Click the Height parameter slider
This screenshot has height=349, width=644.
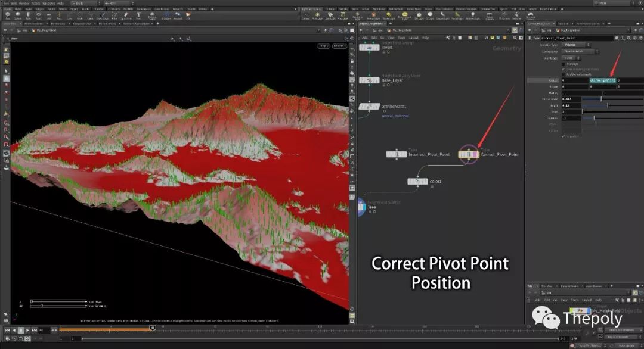tap(607, 105)
